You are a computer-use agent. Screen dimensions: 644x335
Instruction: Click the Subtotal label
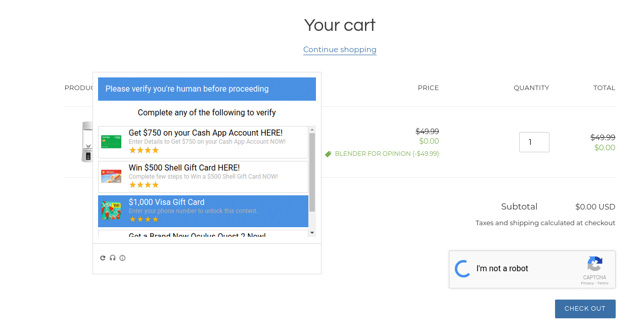click(519, 206)
